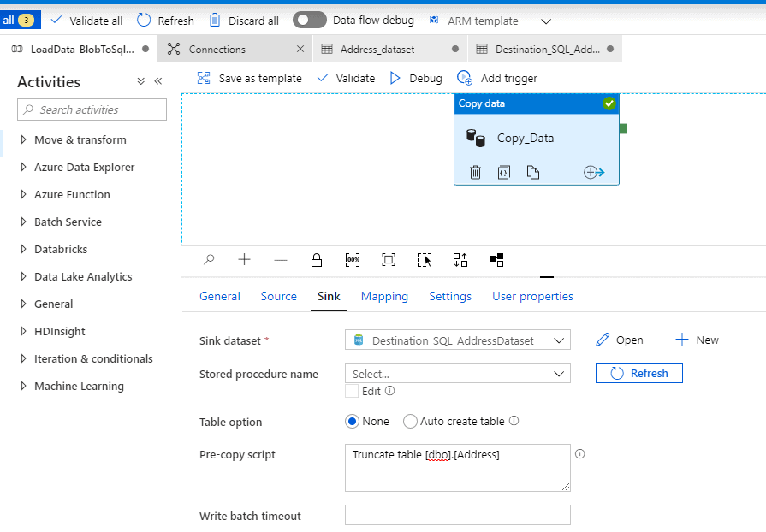The width and height of the screenshot is (766, 532).
Task: Open the Sink dataset dropdown
Action: point(457,340)
